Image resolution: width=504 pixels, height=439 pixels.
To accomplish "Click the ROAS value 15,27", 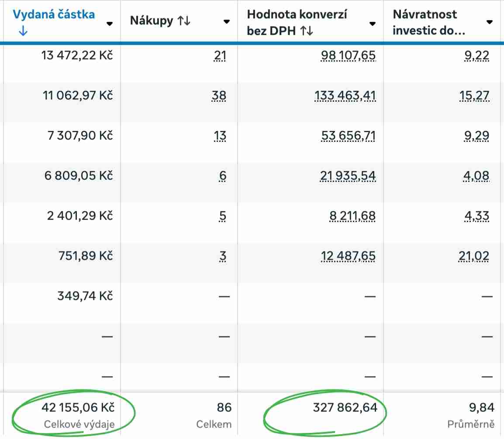I will coord(474,96).
